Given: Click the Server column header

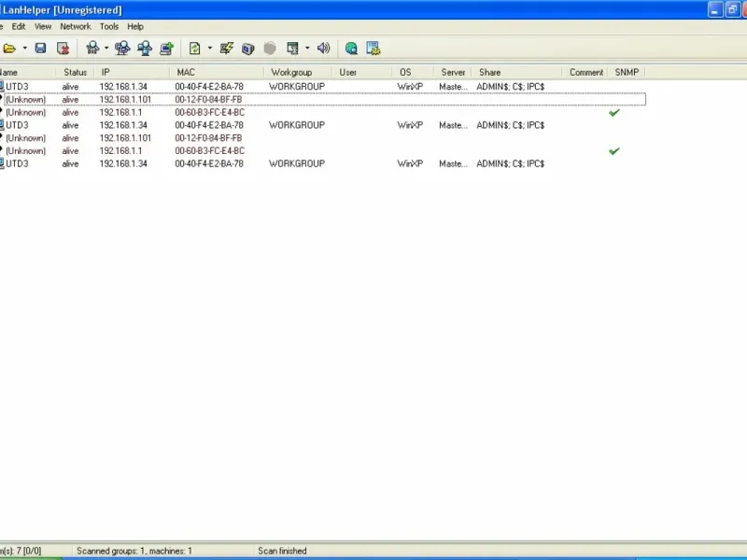Looking at the screenshot, I should click(453, 73).
